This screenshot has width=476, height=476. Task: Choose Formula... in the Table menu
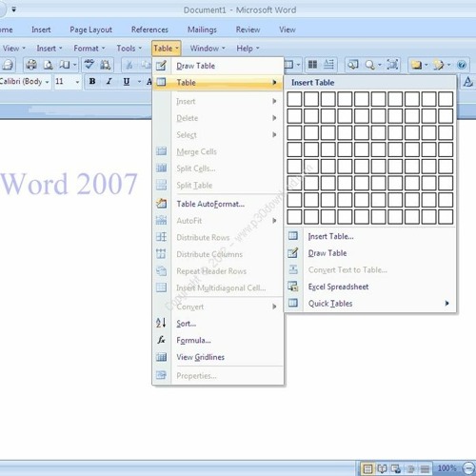(218, 340)
